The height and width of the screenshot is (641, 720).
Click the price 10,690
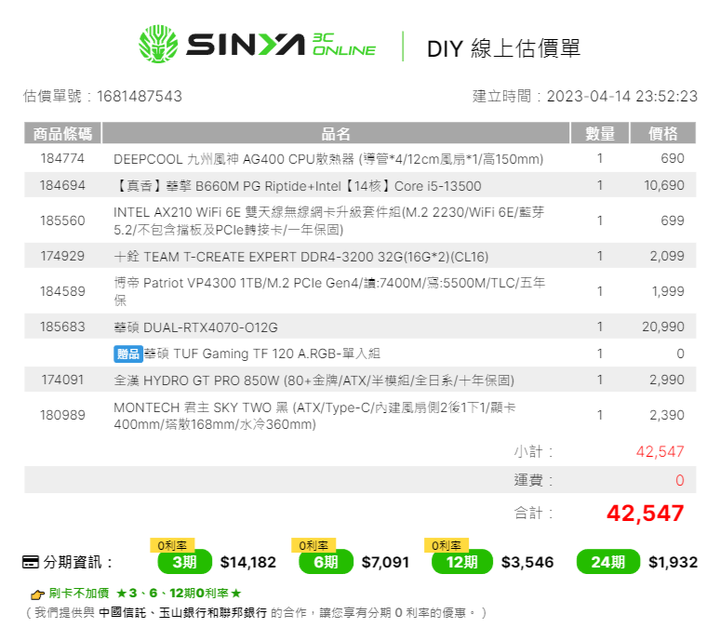click(x=664, y=186)
